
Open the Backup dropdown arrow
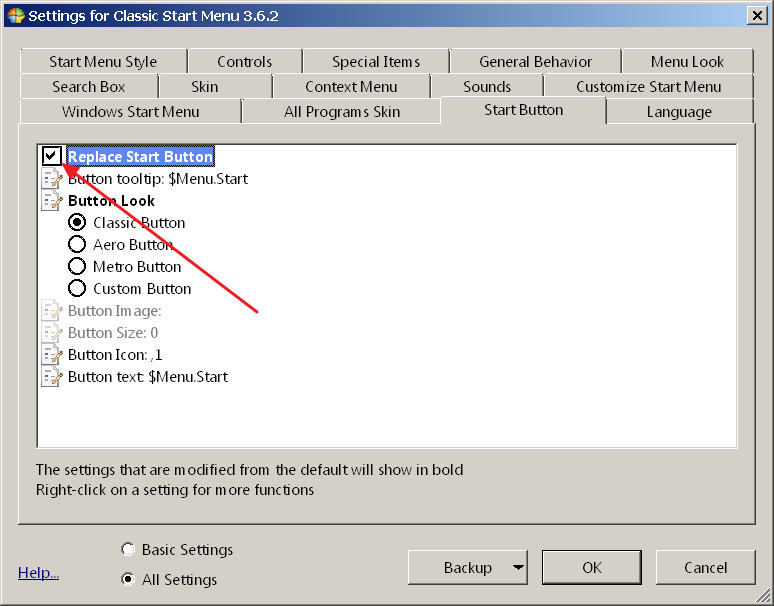click(x=518, y=568)
